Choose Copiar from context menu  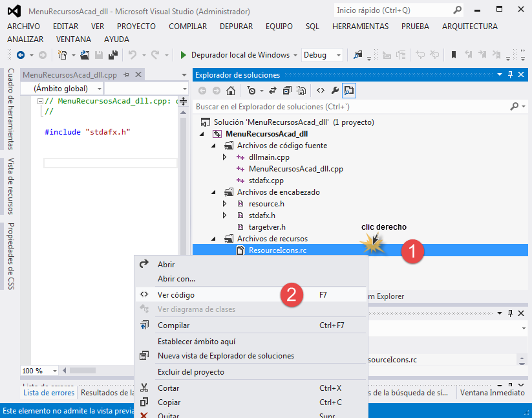pyautogui.click(x=251, y=402)
